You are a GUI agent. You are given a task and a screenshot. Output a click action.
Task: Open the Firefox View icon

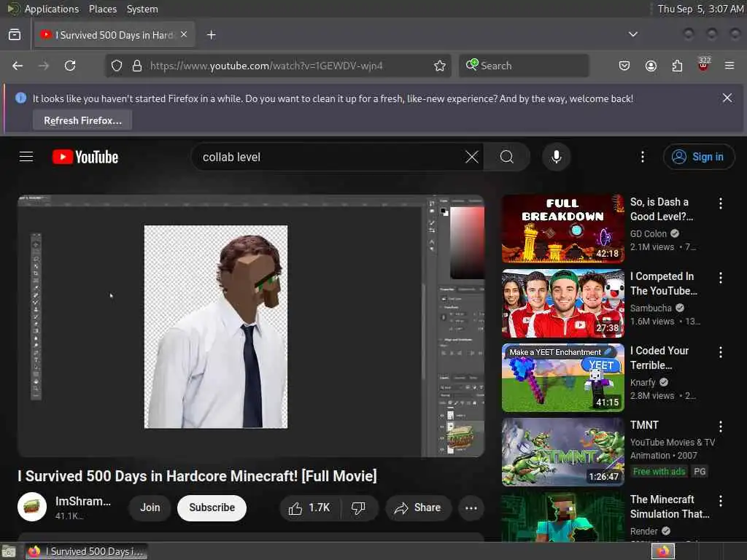coord(15,35)
